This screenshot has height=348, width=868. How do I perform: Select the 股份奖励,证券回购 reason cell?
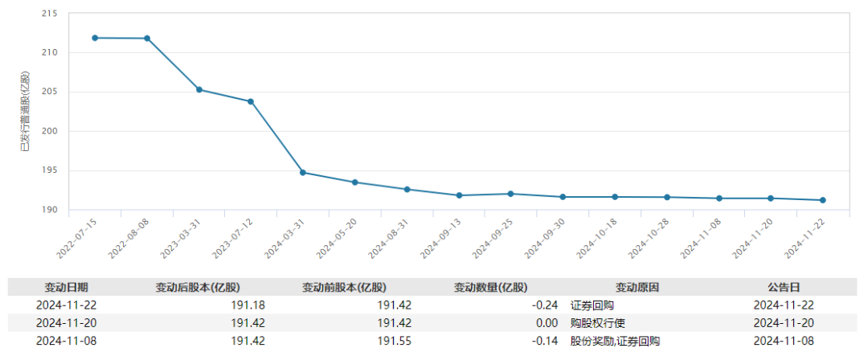click(x=615, y=341)
